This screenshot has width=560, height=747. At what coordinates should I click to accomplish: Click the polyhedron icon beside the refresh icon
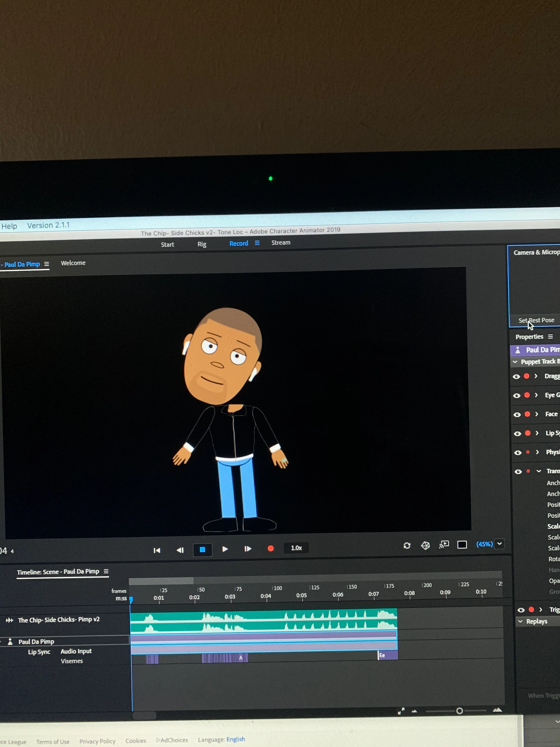click(x=425, y=545)
